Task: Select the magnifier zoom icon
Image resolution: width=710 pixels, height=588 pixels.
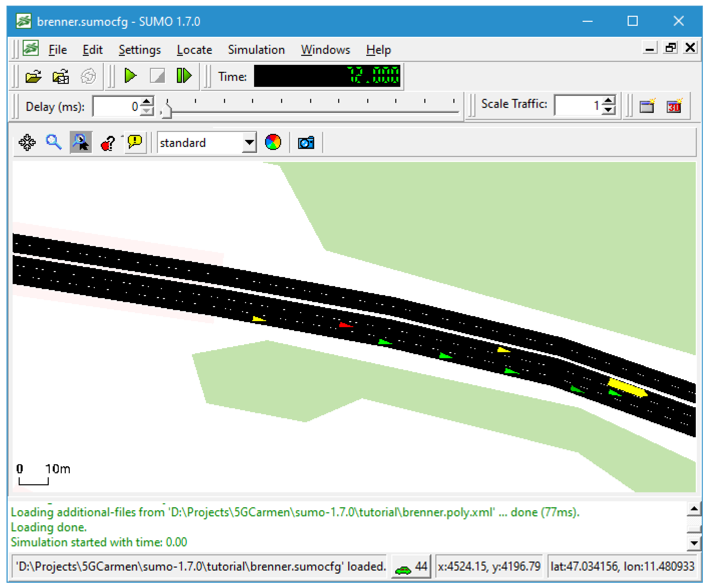Action: 53,142
